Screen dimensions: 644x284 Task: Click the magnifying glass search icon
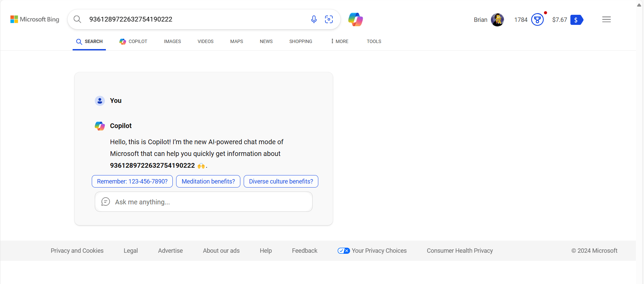(77, 19)
